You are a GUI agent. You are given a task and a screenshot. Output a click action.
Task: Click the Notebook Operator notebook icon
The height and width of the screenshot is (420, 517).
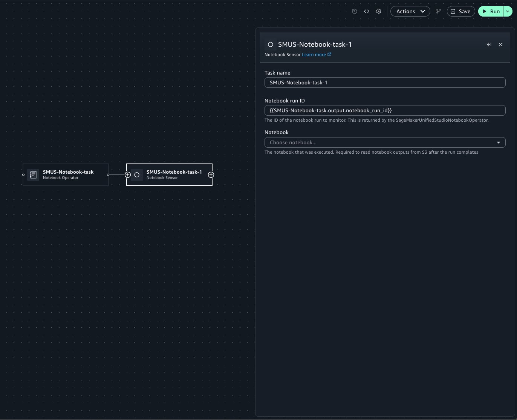pos(33,175)
